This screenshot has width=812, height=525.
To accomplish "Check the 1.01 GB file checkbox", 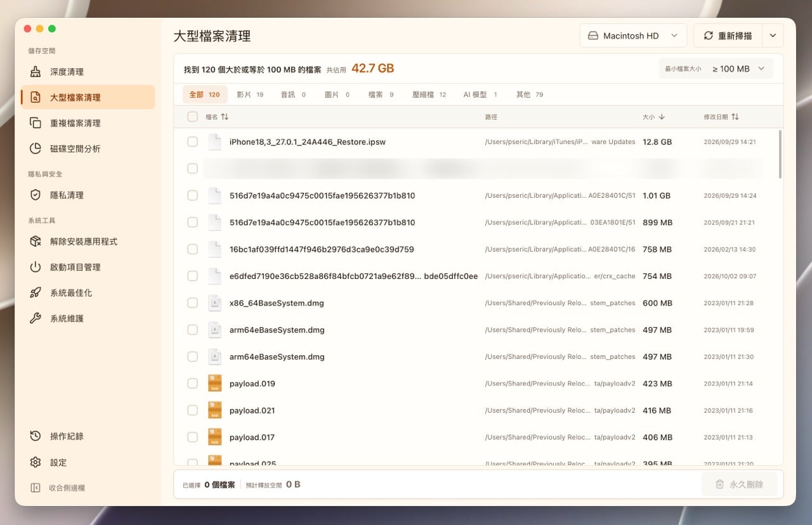I will (192, 195).
